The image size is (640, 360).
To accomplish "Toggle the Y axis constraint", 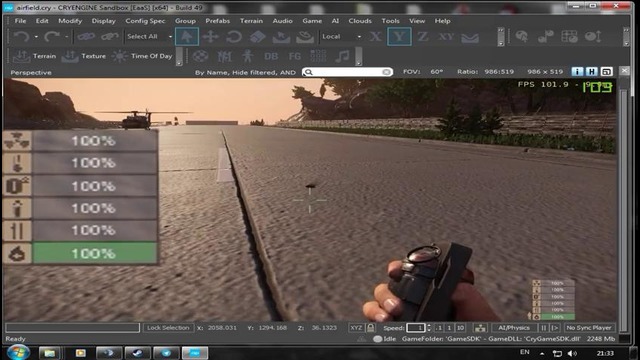I will coord(399,37).
